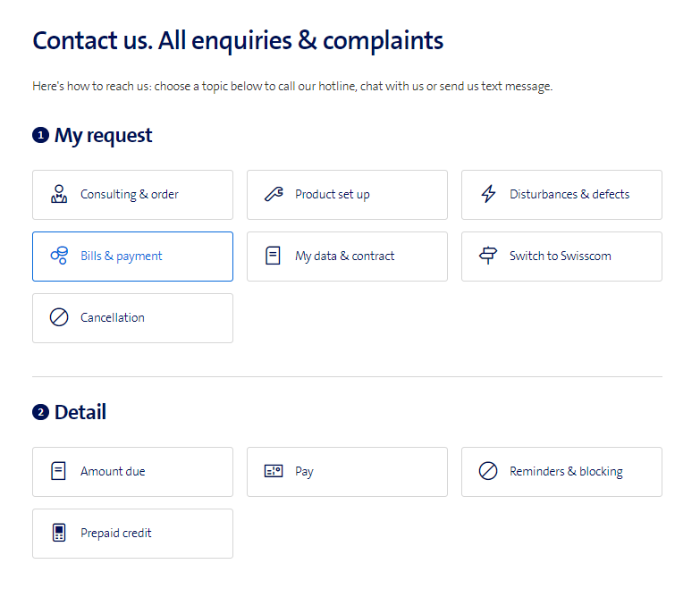Click the Pay card icon
Image resolution: width=700 pixels, height=589 pixels.
point(274,471)
